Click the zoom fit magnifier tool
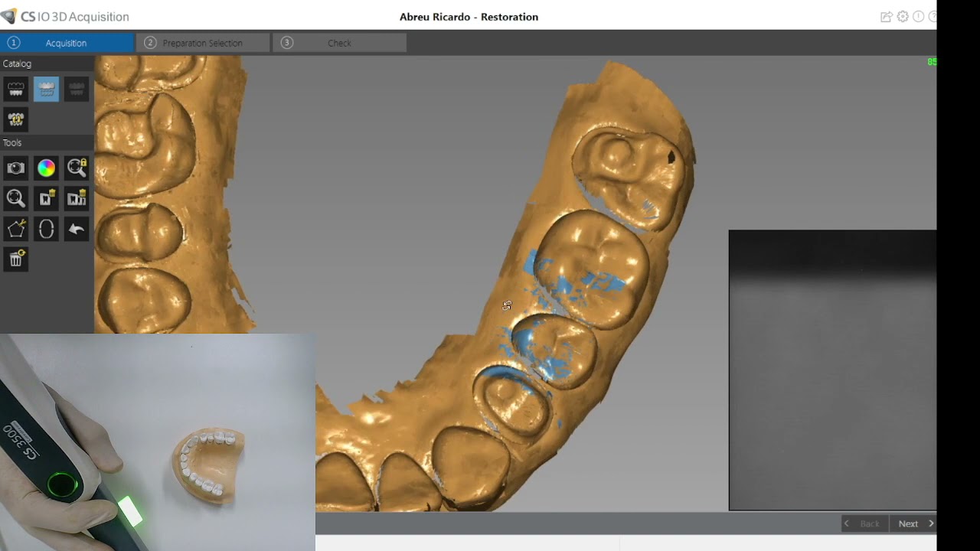980x551 pixels. [16, 199]
